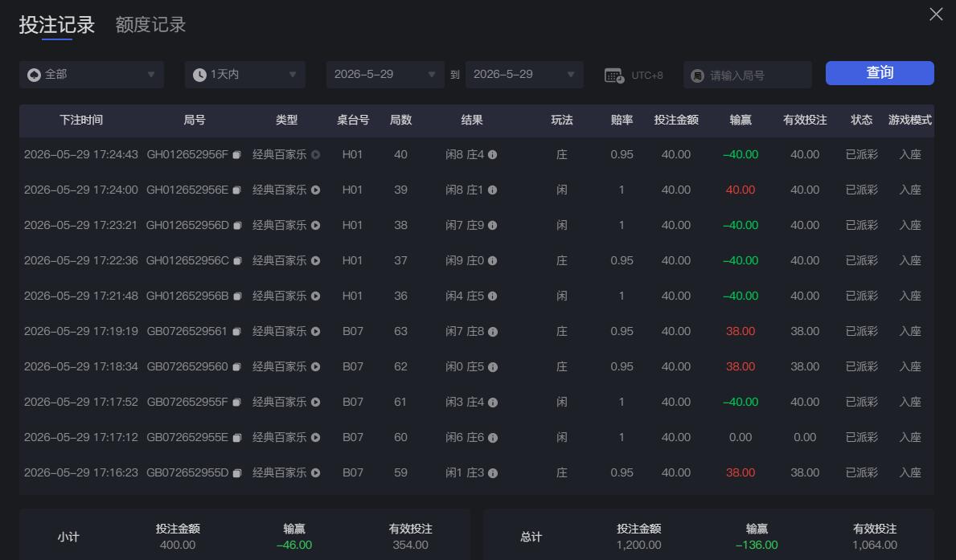
Task: Play video replay for round 59
Action: [x=316, y=473]
